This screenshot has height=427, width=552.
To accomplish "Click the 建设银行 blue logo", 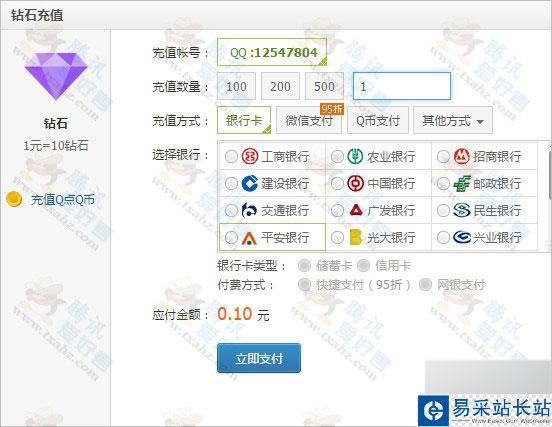I will tap(250, 183).
